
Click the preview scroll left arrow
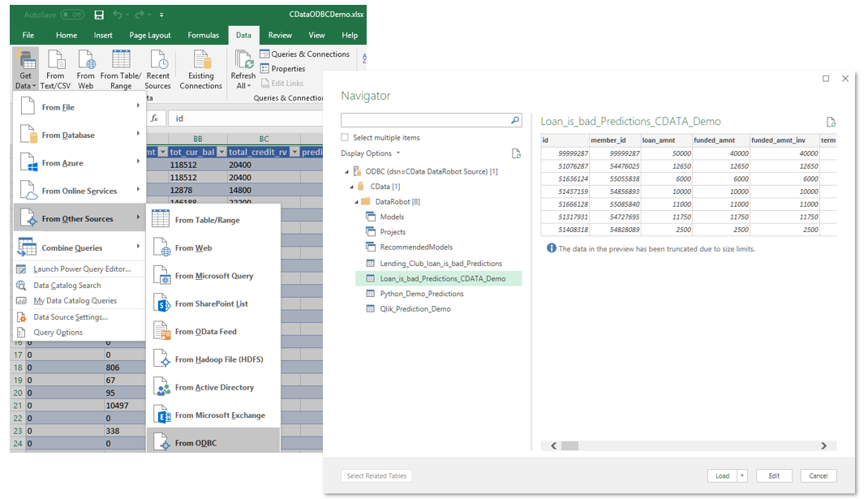[553, 445]
